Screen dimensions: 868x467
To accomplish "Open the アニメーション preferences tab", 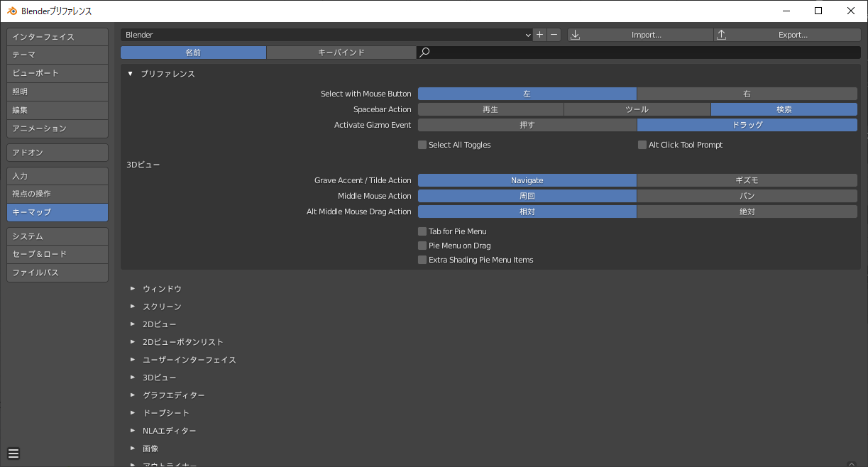I will pyautogui.click(x=57, y=128).
